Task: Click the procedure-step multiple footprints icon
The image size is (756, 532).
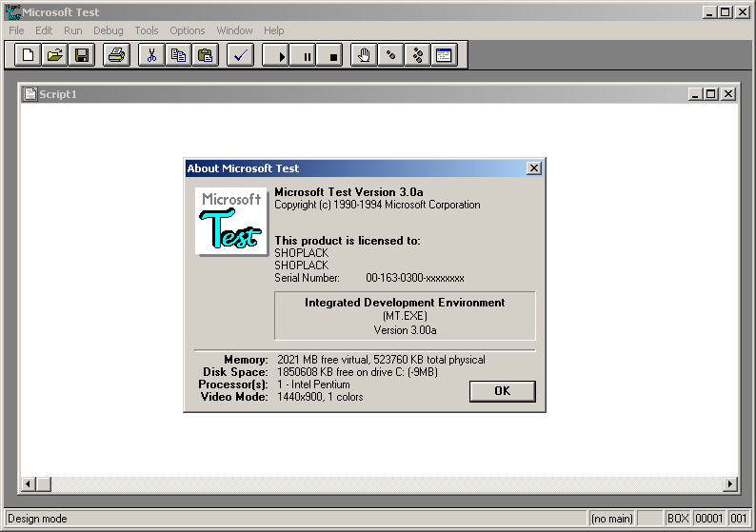Action: [x=418, y=55]
